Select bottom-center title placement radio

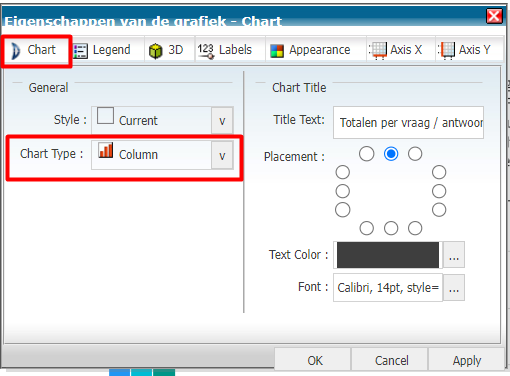coord(391,228)
